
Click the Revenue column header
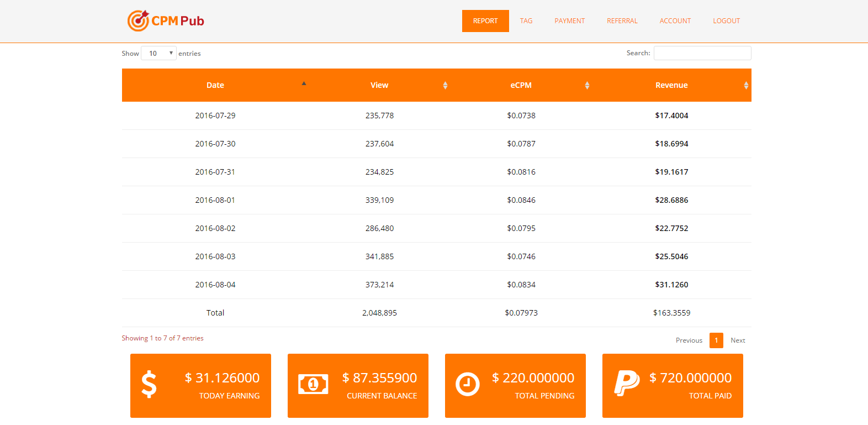671,85
